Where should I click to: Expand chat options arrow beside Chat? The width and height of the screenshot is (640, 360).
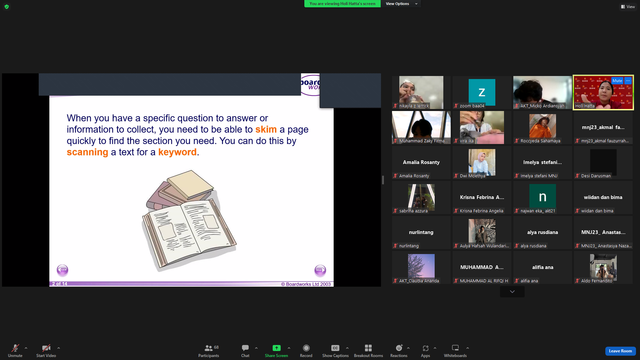click(x=256, y=348)
